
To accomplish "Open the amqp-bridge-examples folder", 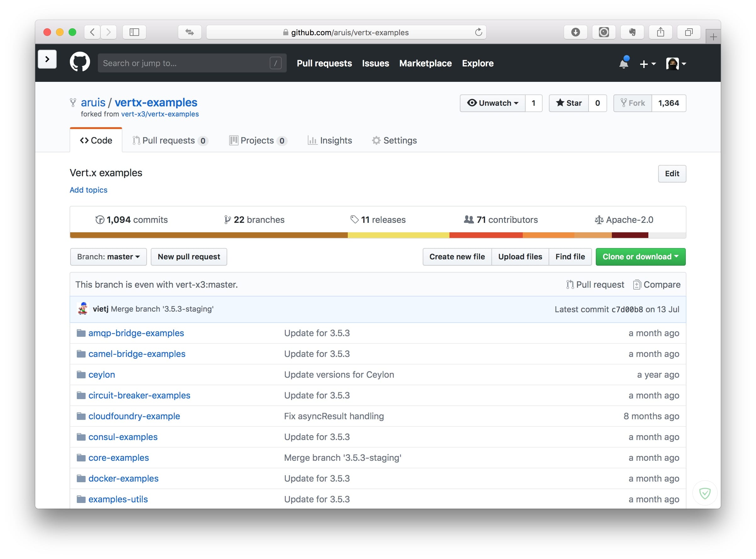I will [x=136, y=333].
